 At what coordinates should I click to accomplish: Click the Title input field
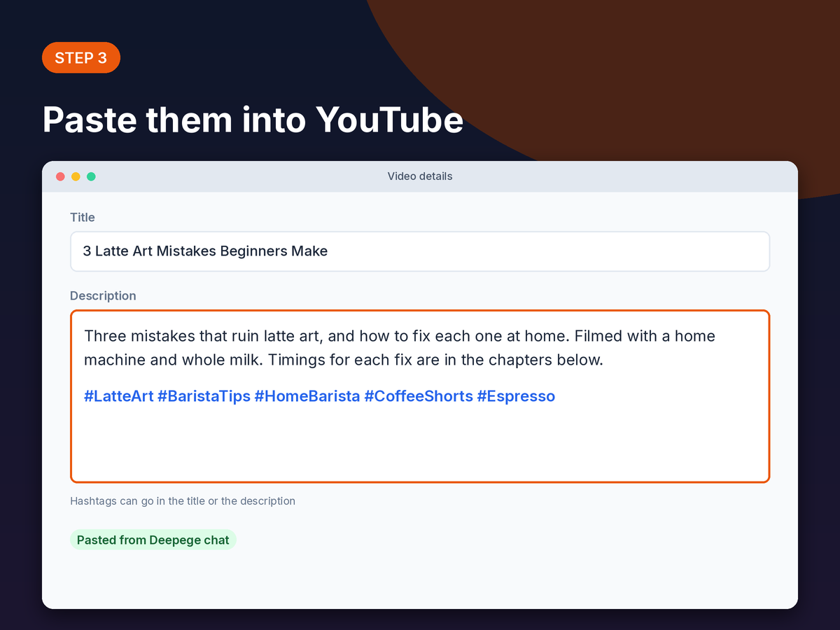420,251
